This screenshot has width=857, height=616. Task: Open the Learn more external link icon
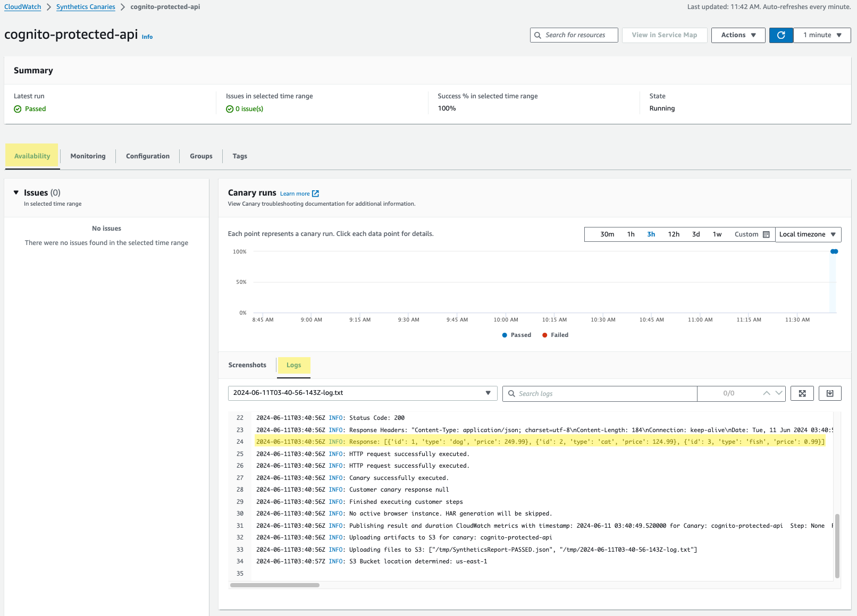pyautogui.click(x=316, y=193)
